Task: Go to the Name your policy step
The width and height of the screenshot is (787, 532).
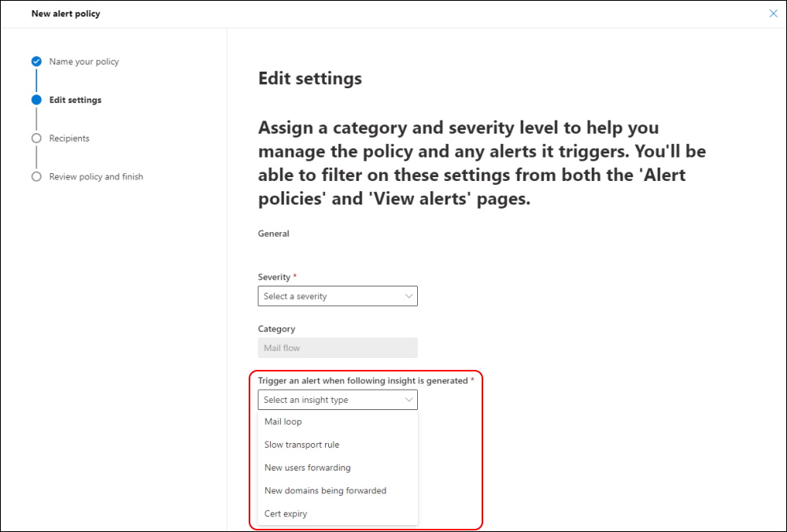Action: coord(84,61)
